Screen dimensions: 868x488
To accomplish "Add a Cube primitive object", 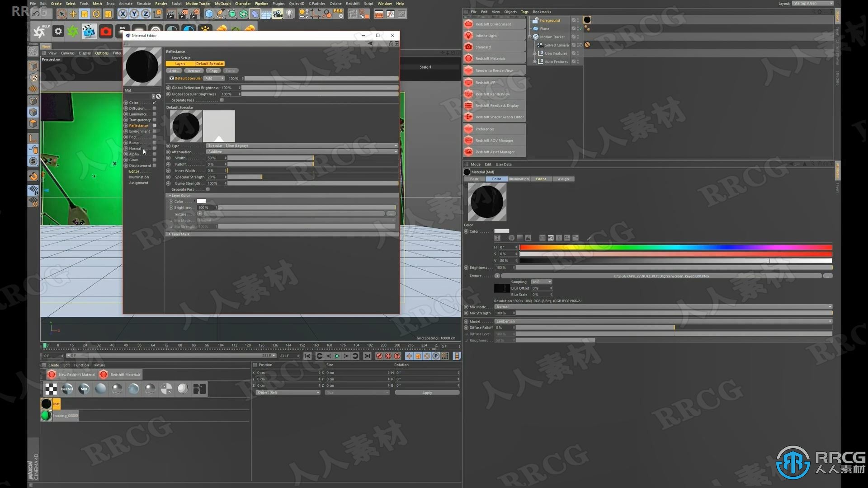I will coord(209,14).
